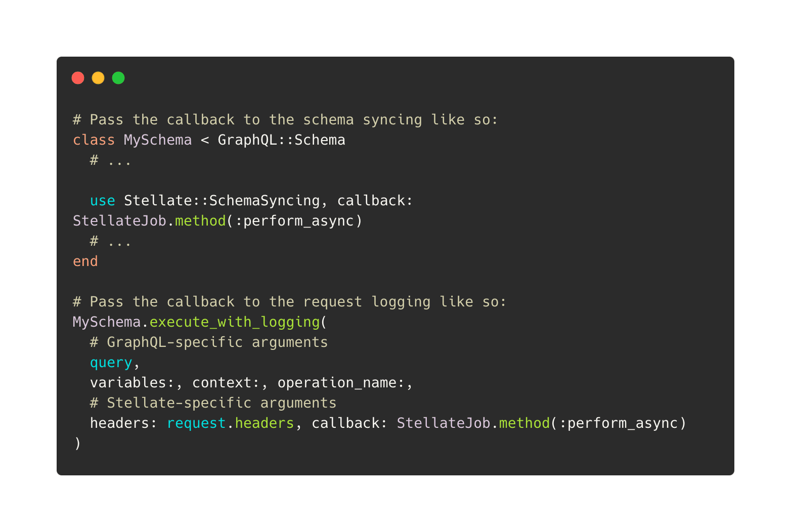
Task: Click the cyan "request" identifier
Action: (x=196, y=423)
